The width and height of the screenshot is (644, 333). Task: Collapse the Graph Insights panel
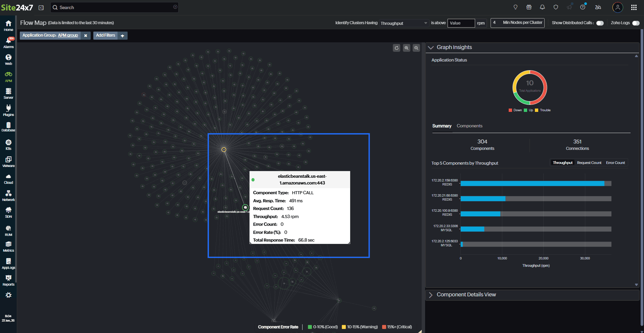[x=431, y=47]
